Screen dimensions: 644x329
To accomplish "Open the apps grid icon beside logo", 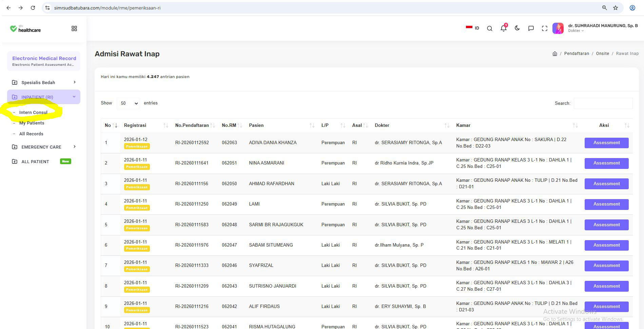I will (74, 28).
